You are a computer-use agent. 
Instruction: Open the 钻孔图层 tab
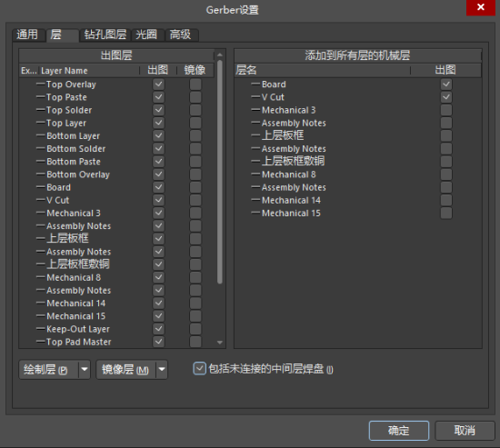pos(105,35)
